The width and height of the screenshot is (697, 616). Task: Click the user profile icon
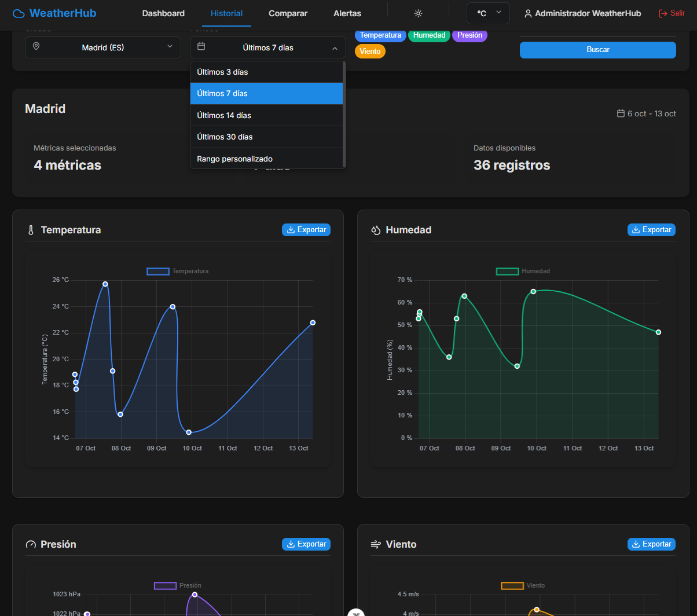tap(528, 13)
